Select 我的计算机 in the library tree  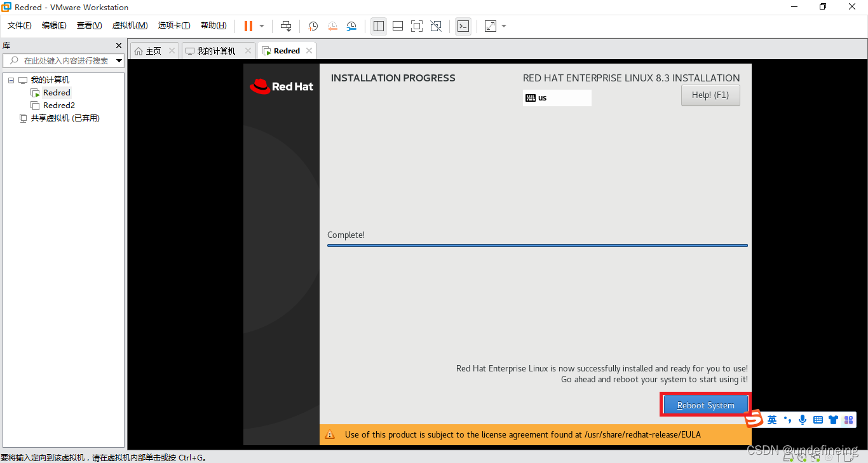[x=50, y=80]
